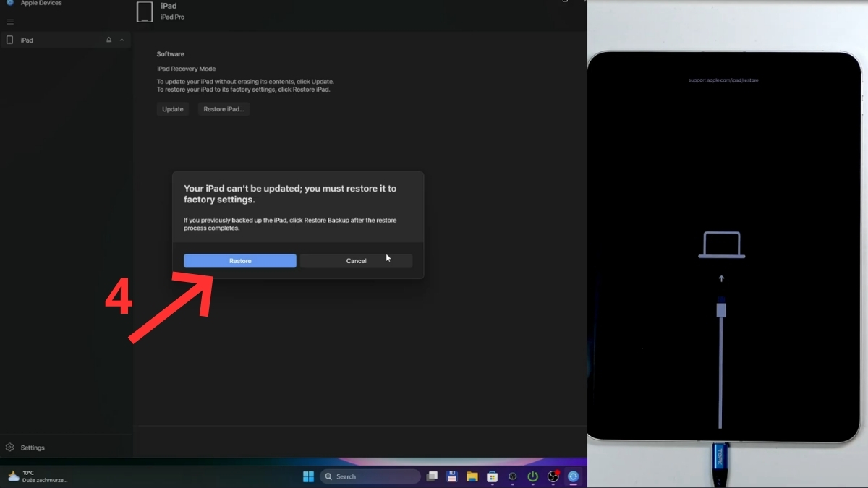Viewport: 868px width, 488px height.
Task: Open Task View from the taskbar
Action: point(432,476)
